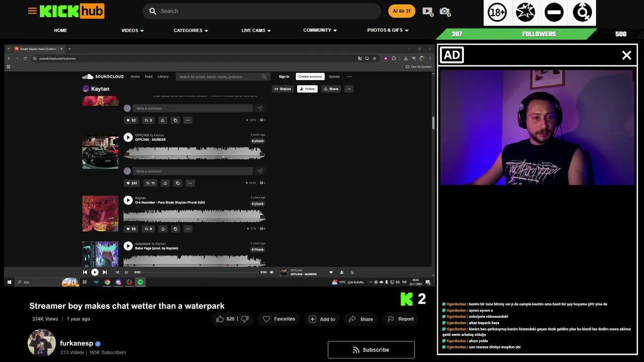The height and width of the screenshot is (362, 644).
Task: Expand the COMMUNITY dropdown menu
Action: click(x=320, y=30)
